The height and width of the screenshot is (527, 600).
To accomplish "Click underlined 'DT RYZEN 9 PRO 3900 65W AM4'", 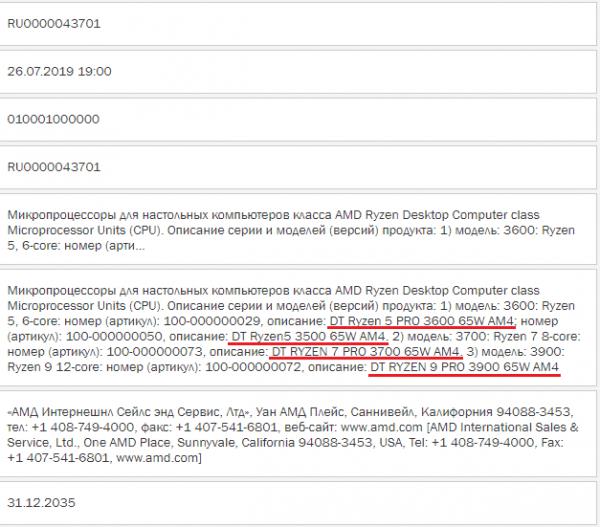I will 465,367.
